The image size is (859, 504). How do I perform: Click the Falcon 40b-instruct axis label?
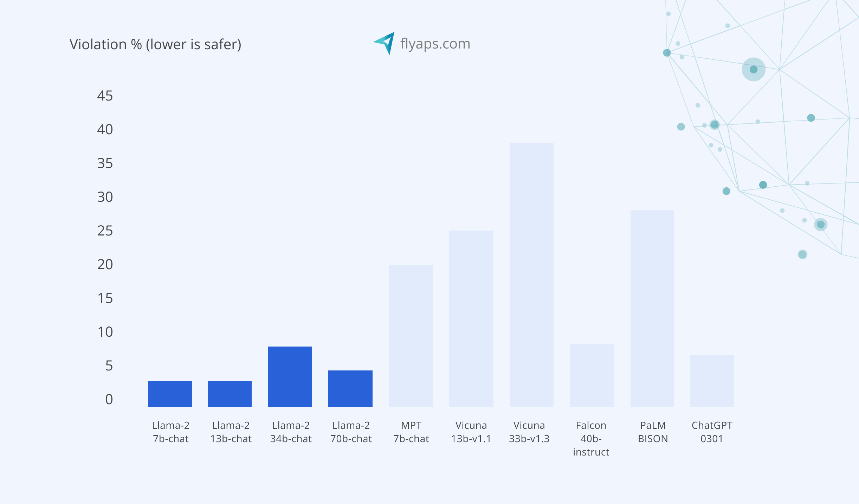coord(591,439)
